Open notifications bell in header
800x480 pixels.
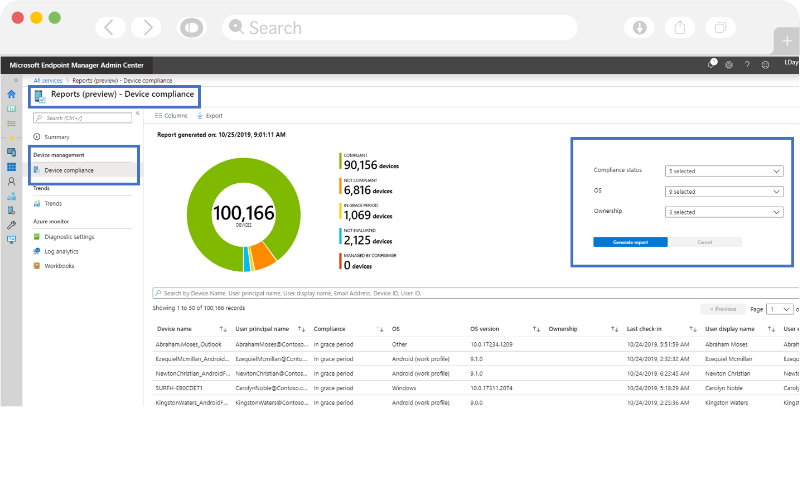click(x=712, y=64)
